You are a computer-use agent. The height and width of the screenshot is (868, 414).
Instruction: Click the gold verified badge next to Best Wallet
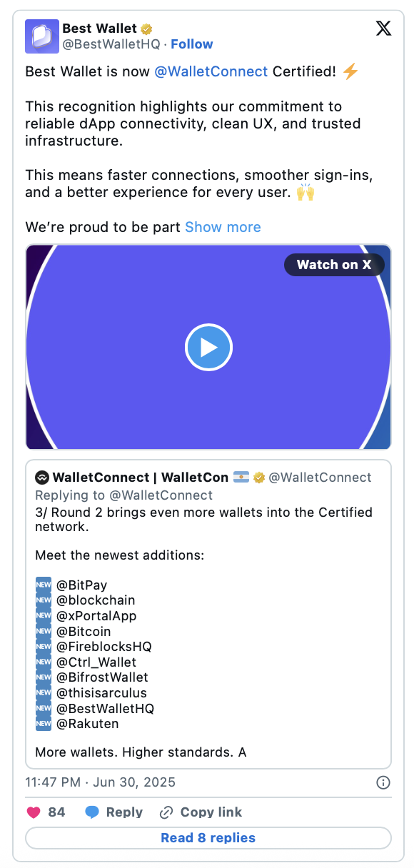pyautogui.click(x=147, y=29)
